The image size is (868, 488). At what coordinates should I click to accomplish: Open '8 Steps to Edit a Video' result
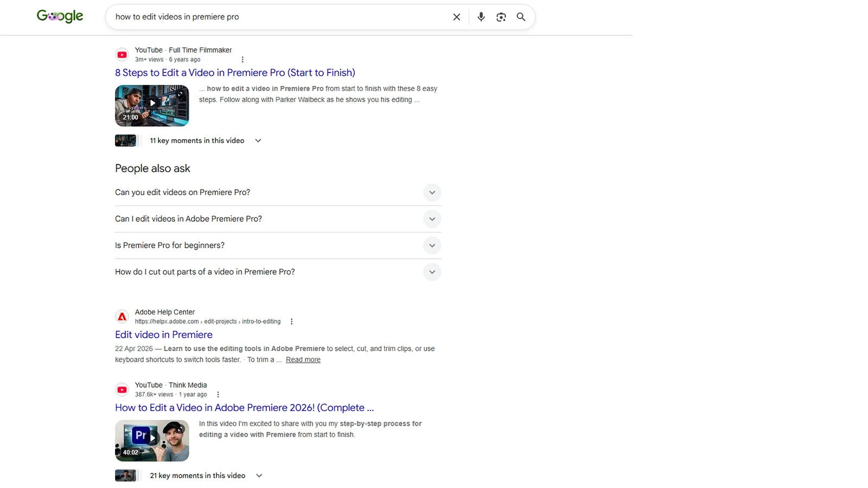[x=235, y=73]
